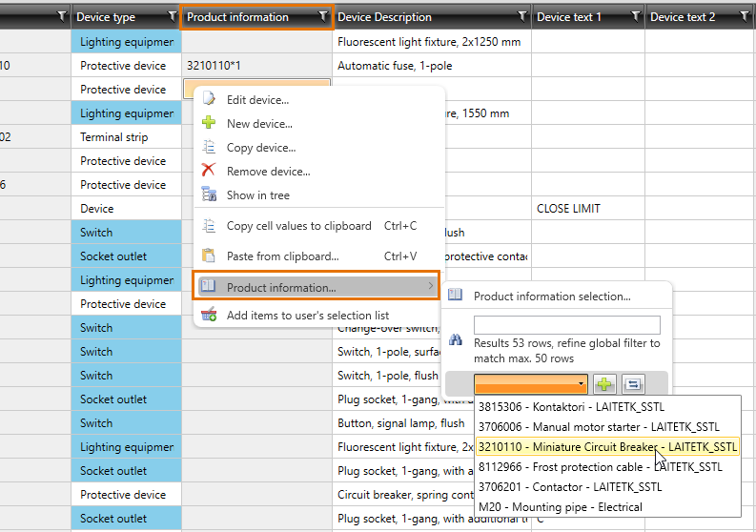Select Product information selection option
Viewport: 756px width, 532px height.
551,297
